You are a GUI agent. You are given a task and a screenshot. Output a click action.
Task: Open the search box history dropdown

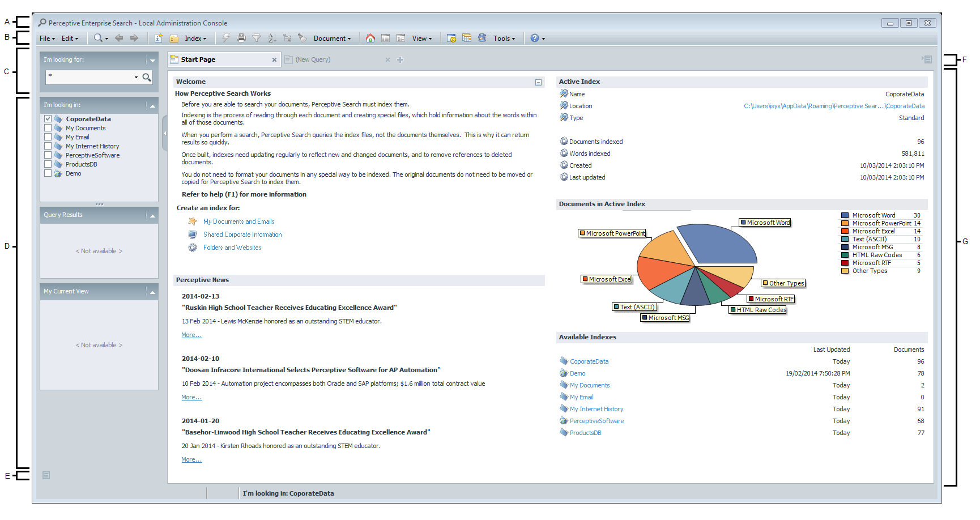[x=136, y=77]
